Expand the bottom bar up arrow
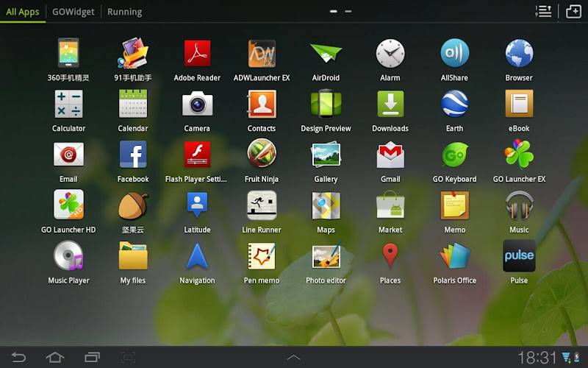Viewport: 588px width, 368px height. pyautogui.click(x=293, y=358)
